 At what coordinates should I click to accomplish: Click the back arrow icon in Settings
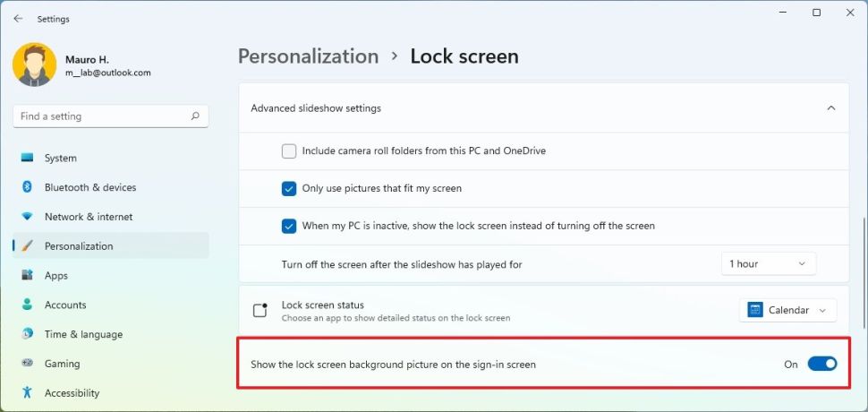pos(18,18)
